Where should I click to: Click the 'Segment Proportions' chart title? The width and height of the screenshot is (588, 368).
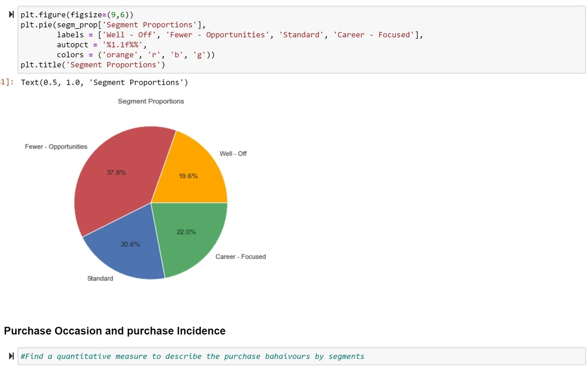click(151, 102)
